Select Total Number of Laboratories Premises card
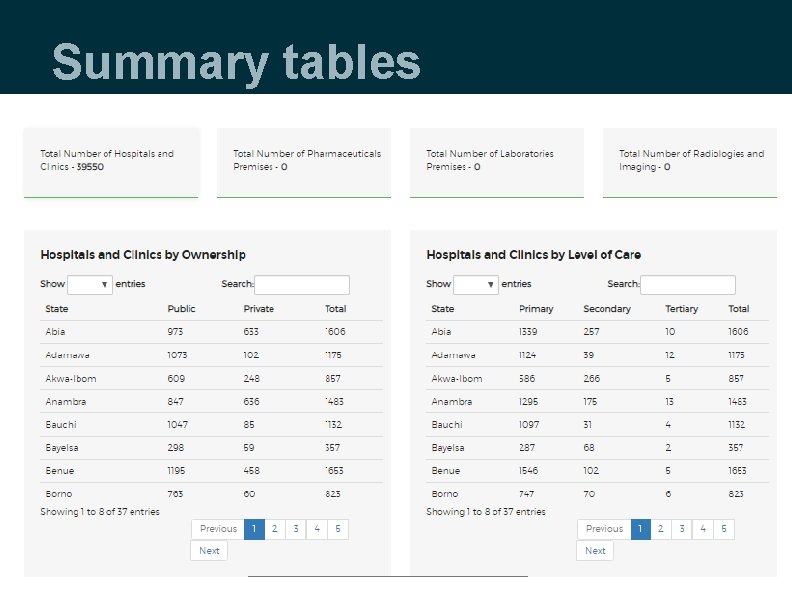This screenshot has height=612, width=792. (497, 161)
